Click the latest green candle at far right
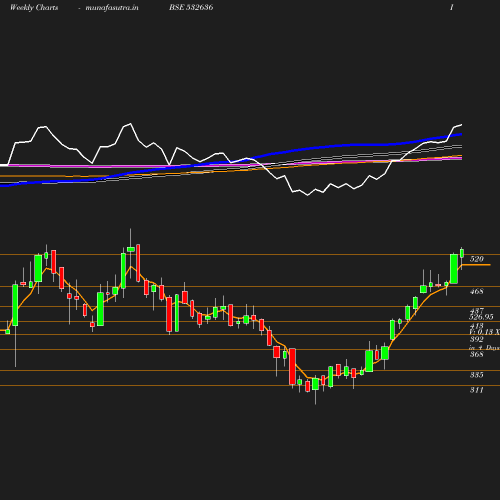Screen dimensions: 500x500 click(462, 253)
